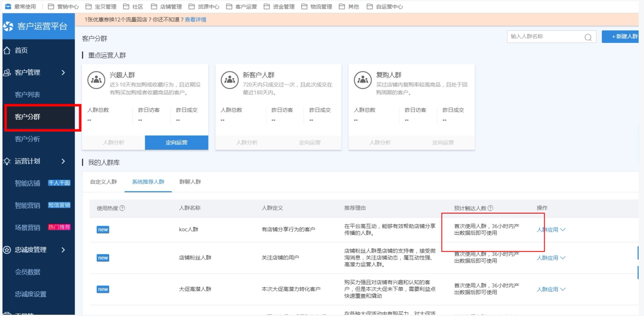Expand the 忠诚度管理 sidebar section

[x=63, y=250]
